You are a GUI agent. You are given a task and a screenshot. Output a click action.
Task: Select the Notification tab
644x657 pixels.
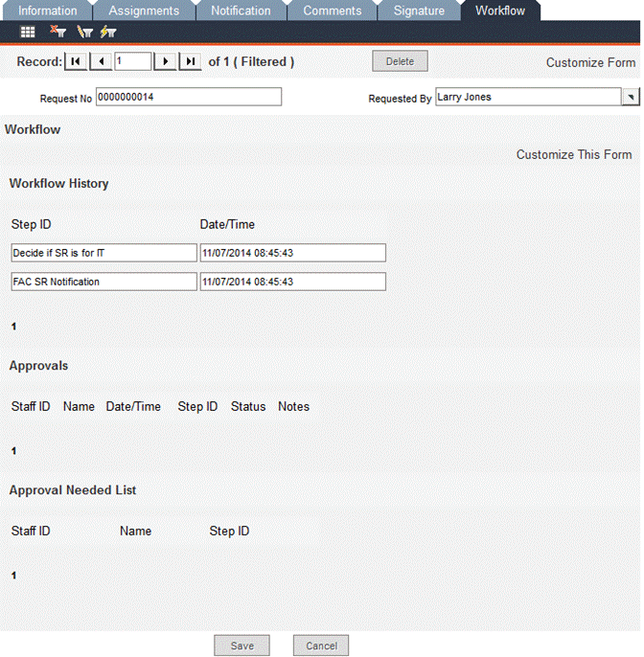[x=241, y=11]
